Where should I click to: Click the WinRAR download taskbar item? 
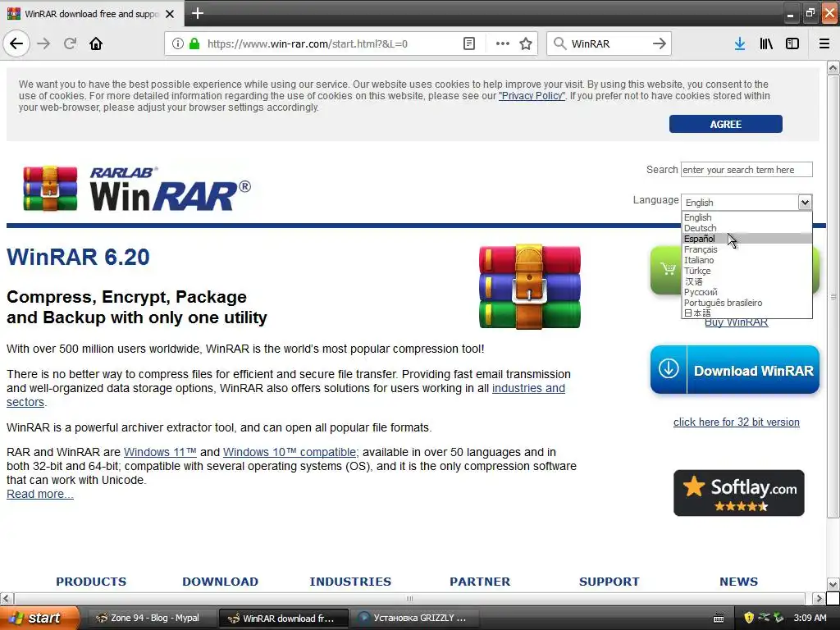click(x=283, y=618)
